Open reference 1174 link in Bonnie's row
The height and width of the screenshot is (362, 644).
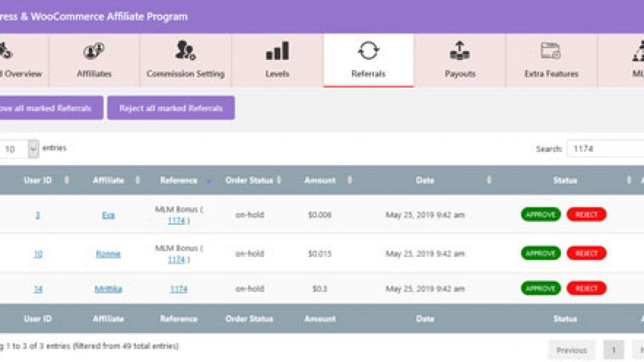pos(176,259)
